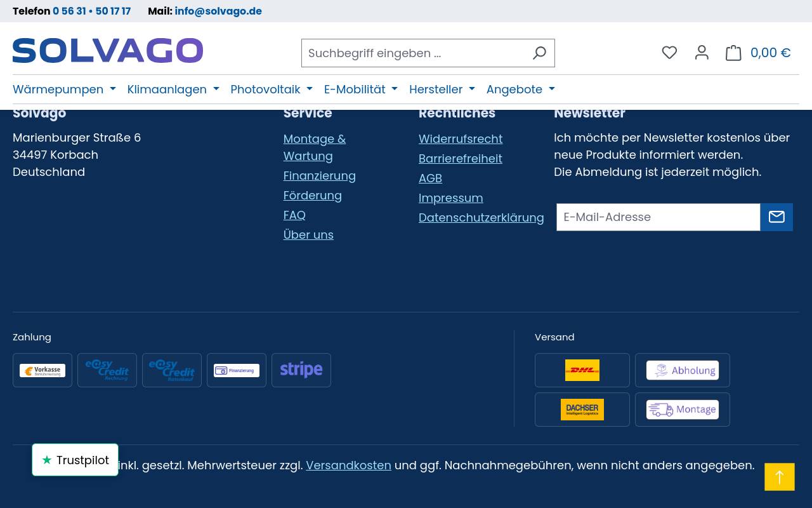This screenshot has width=812, height=508.
Task: Click the Abholung shipping option logo
Action: click(x=683, y=370)
